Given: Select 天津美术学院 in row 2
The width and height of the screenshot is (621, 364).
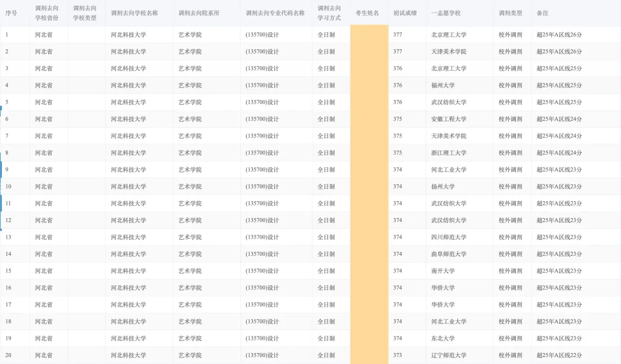Looking at the screenshot, I should click(x=448, y=52).
